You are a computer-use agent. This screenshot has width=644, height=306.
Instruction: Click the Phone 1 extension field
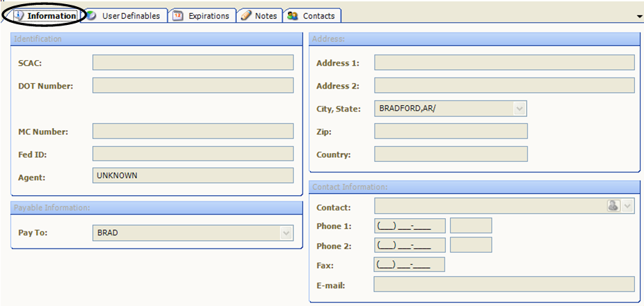471,226
